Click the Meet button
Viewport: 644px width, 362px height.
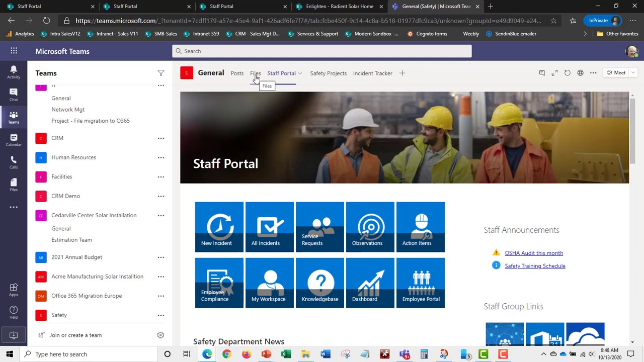click(x=616, y=73)
